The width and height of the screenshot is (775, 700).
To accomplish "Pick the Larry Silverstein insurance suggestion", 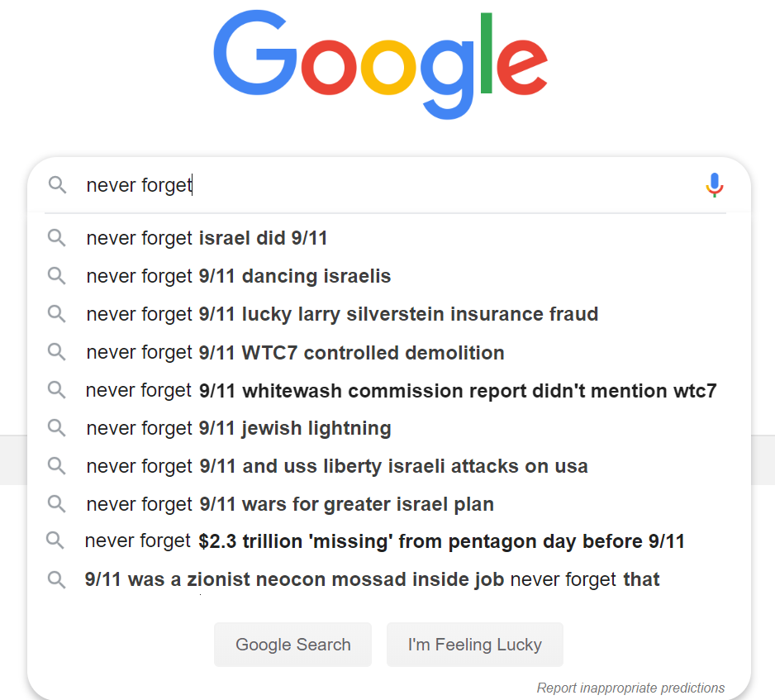I will click(x=342, y=314).
